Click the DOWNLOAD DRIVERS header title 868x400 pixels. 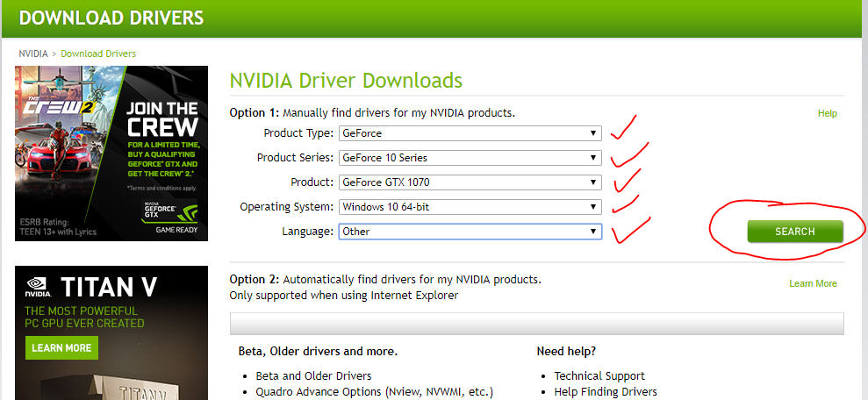point(111,18)
